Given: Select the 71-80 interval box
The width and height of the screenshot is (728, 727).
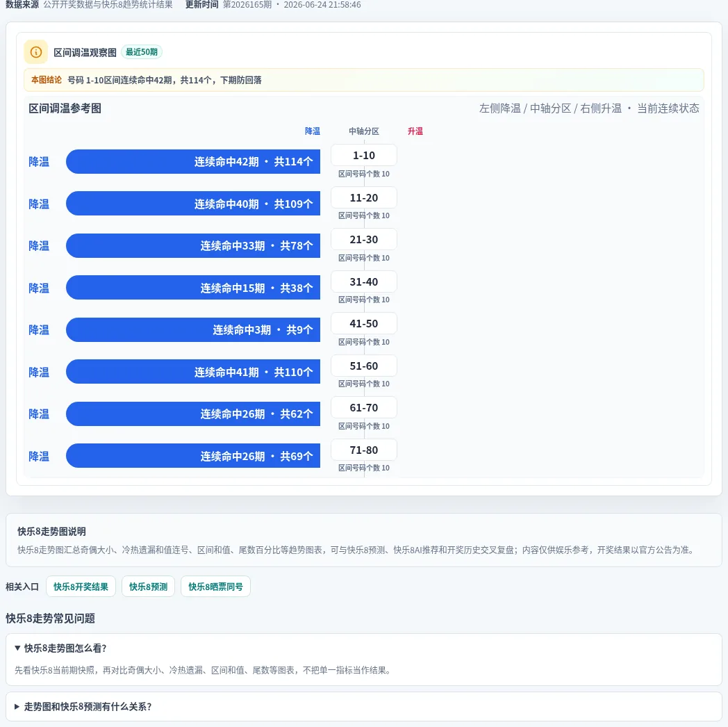Looking at the screenshot, I should coord(364,450).
